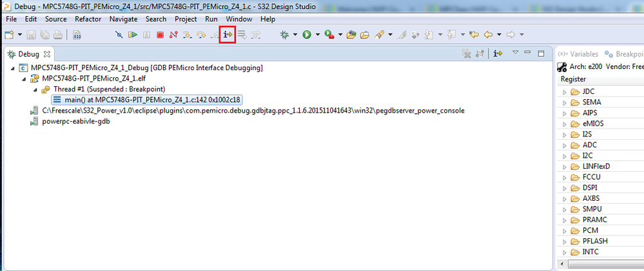The image size is (644, 271).
Task: Click the binary 010 file icon
Action: pyautogui.click(x=77, y=35)
